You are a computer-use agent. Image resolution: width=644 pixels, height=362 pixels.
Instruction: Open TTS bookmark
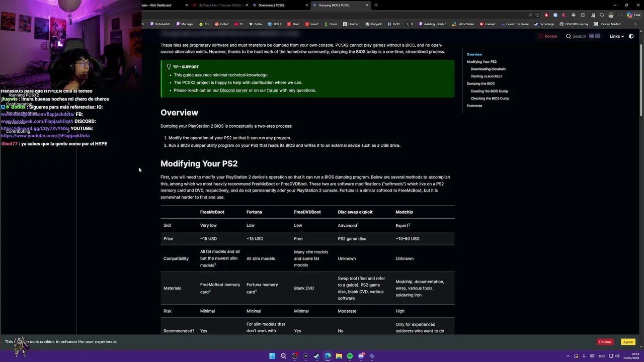tap(204, 24)
